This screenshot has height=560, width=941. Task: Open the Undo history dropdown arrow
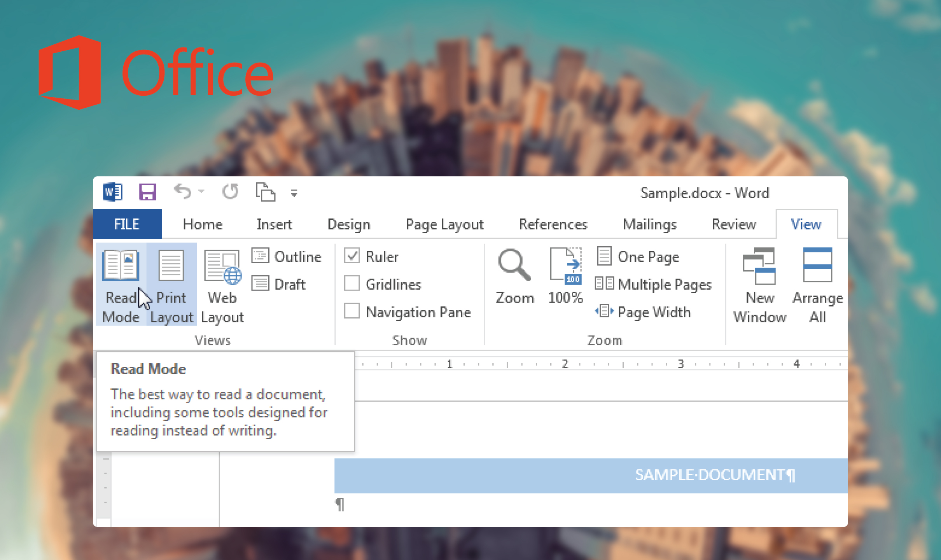(201, 191)
